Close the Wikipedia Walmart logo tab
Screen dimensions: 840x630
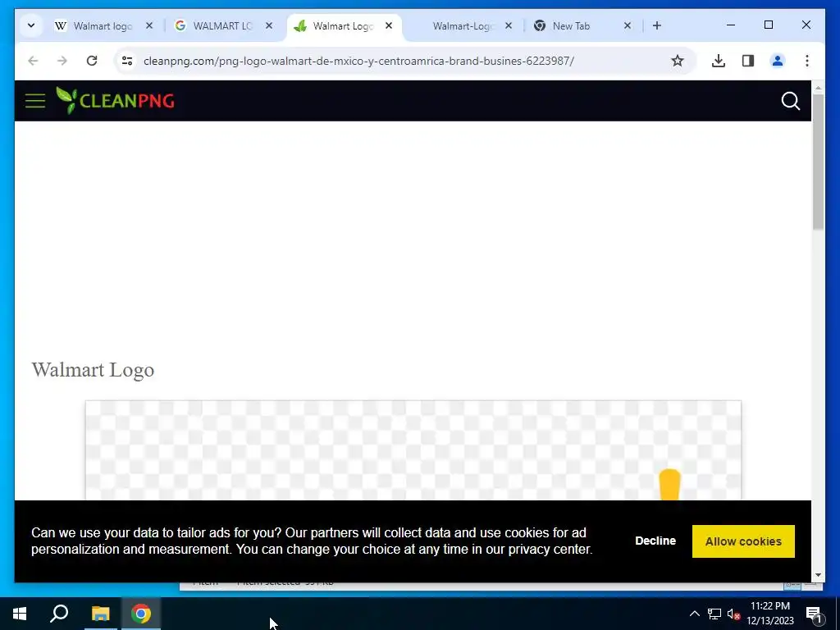[149, 25]
